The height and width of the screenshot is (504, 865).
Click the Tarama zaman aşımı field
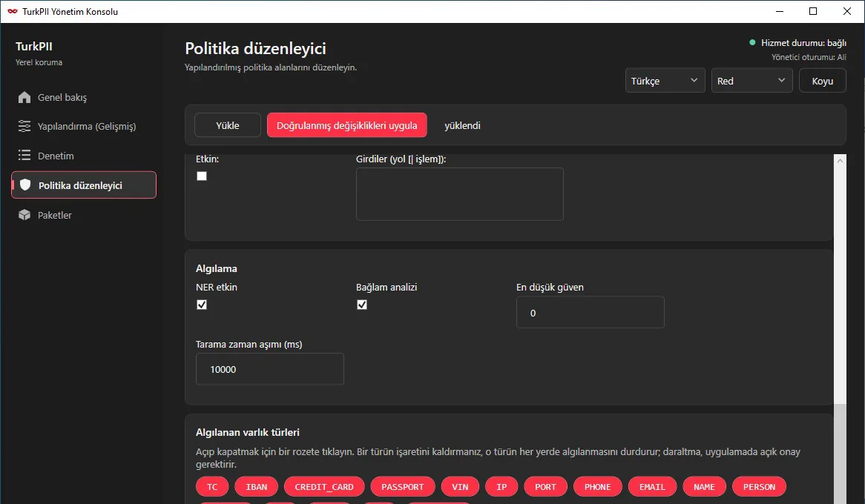coord(270,369)
